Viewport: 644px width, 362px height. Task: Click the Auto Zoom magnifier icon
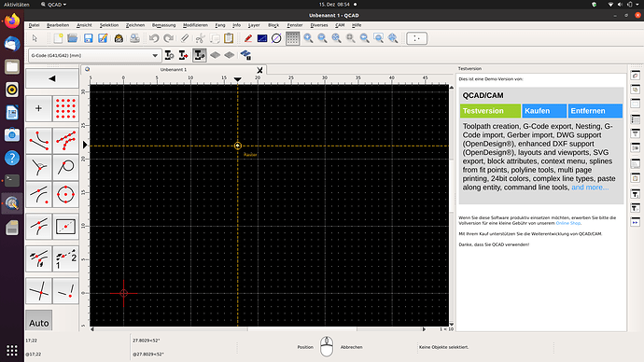coord(336,38)
